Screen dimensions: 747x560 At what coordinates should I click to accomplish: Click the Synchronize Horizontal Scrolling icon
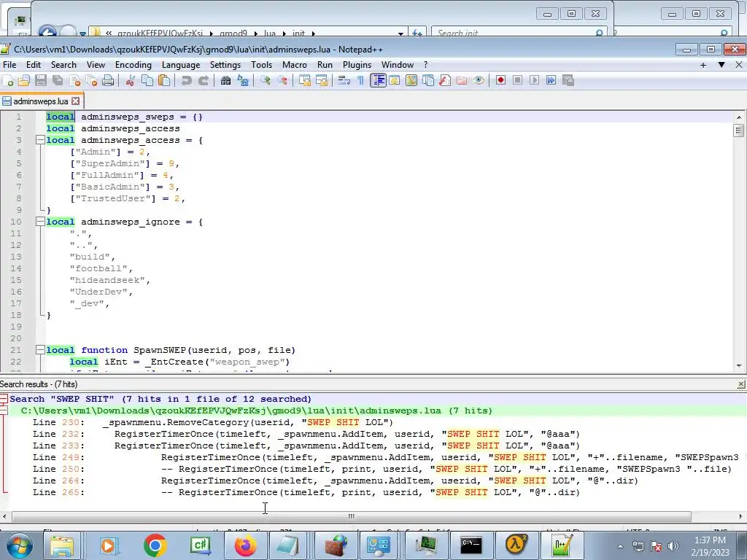pos(322,80)
